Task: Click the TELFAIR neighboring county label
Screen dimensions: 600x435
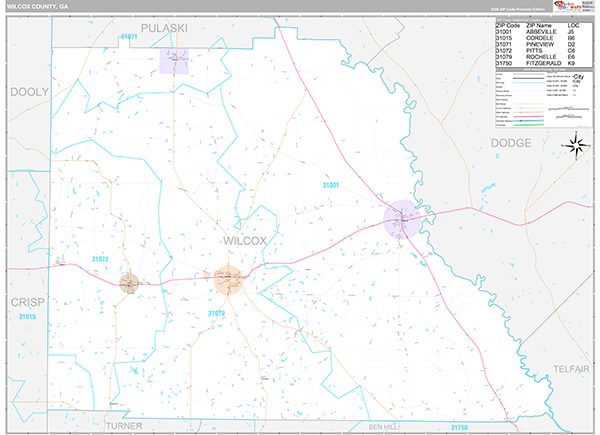Action: point(574,369)
